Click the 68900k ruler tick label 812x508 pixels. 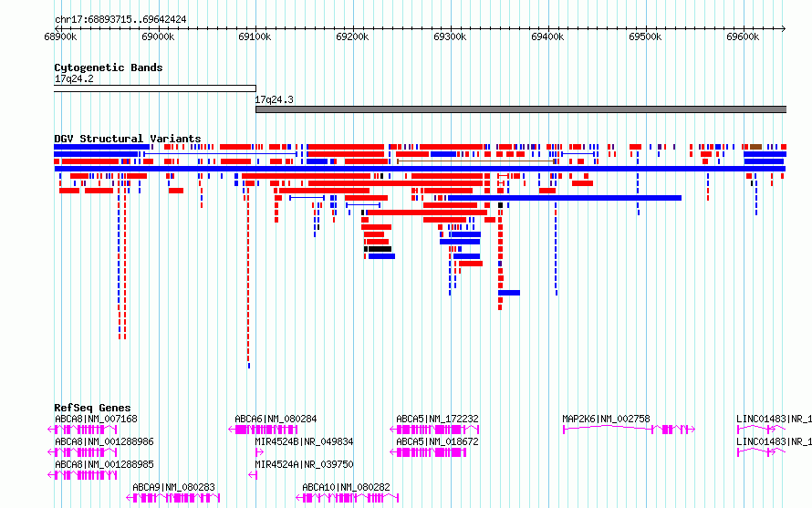point(60,36)
